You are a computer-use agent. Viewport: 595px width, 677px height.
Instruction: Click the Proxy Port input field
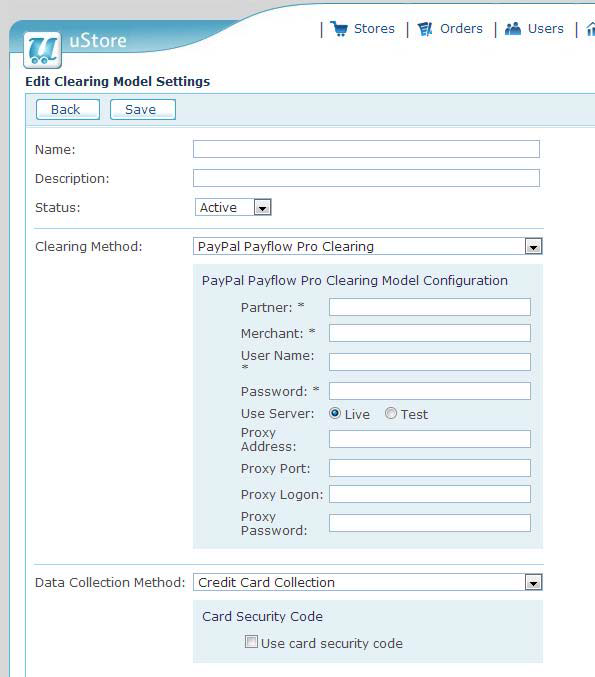pos(430,468)
